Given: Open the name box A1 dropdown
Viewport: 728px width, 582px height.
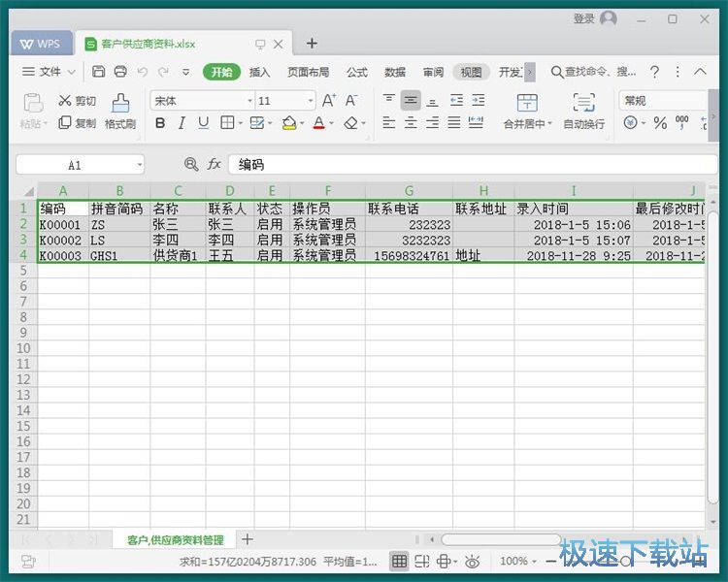Looking at the screenshot, I should [139, 165].
